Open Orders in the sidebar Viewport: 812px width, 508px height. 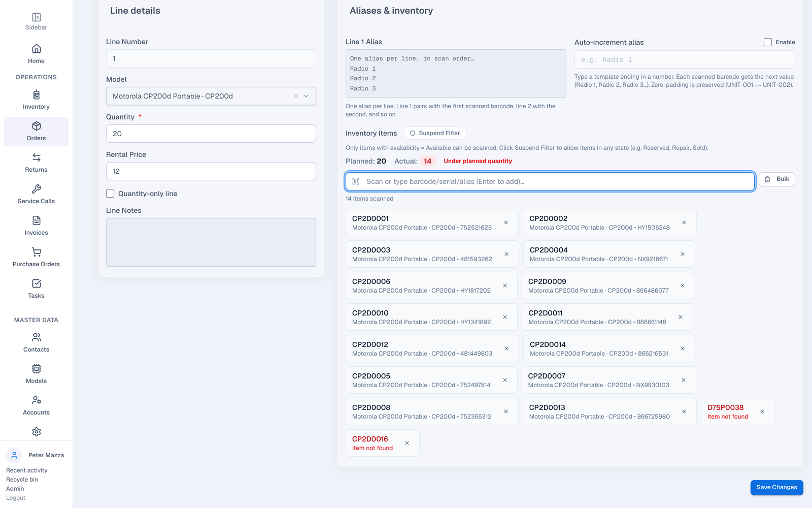36,132
